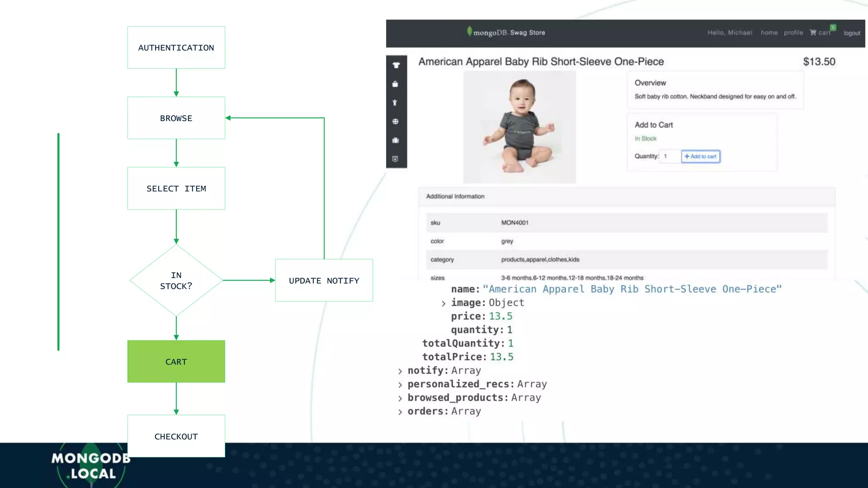Expand the orders Array field
This screenshot has height=488, width=868.
coord(400,412)
